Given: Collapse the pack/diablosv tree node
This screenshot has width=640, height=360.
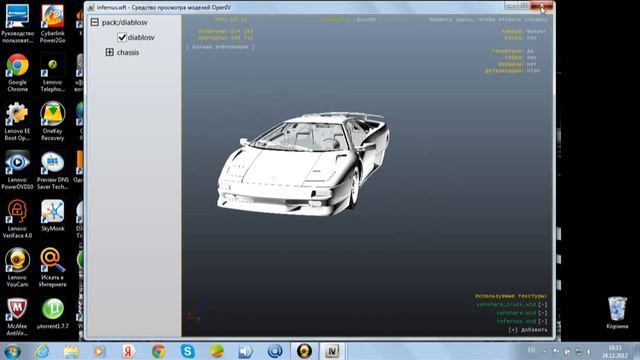Looking at the screenshot, I should click(95, 22).
